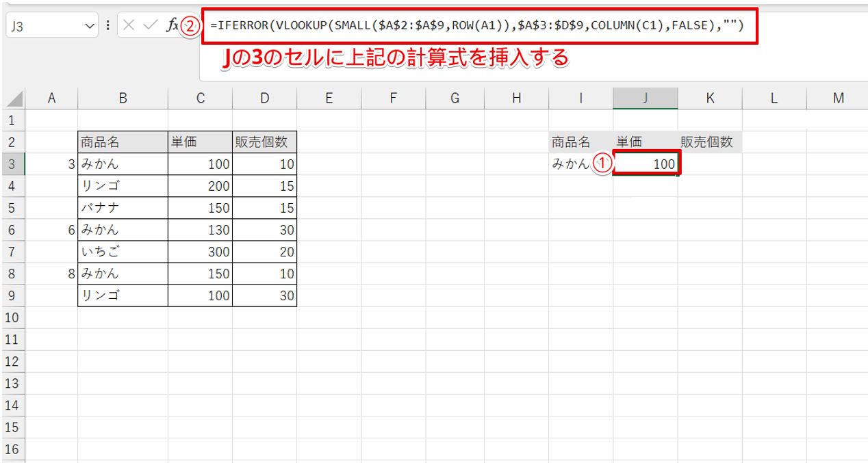This screenshot has height=463, width=868.
Task: Click cell J2 labeled 単価
Action: click(646, 142)
